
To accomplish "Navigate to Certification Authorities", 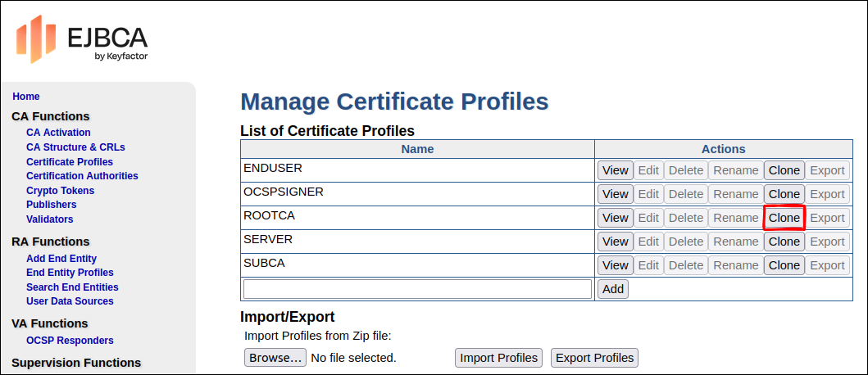I will click(82, 176).
